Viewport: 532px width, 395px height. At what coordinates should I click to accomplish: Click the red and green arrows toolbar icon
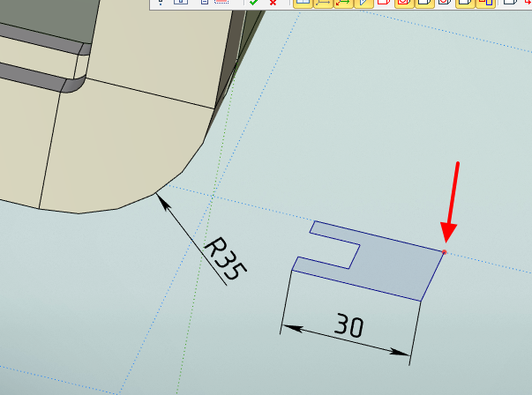coord(342,3)
